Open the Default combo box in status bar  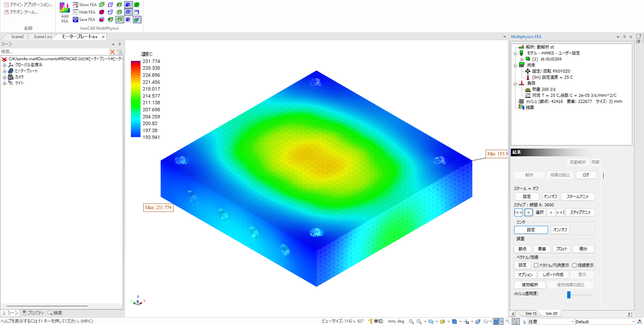(605, 321)
